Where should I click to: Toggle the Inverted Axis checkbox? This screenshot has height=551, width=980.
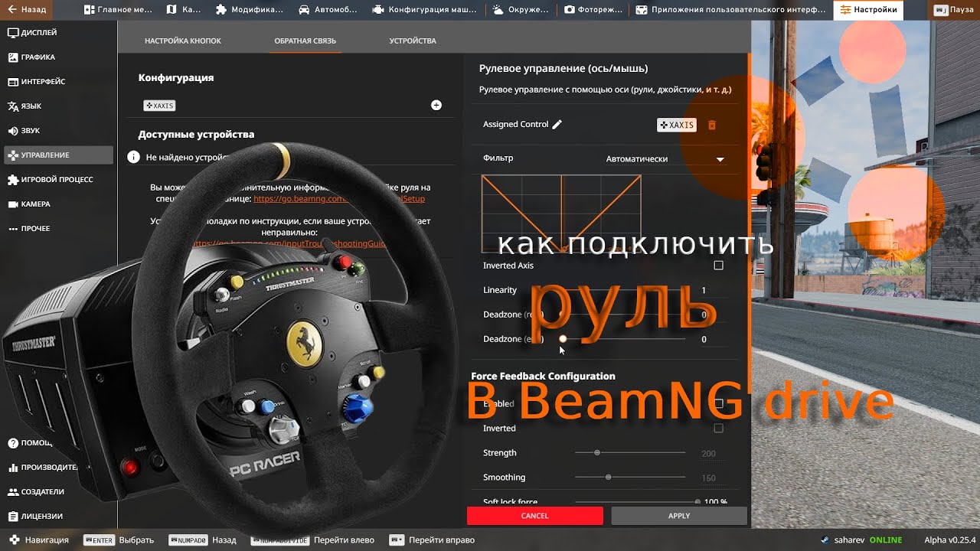click(x=718, y=266)
